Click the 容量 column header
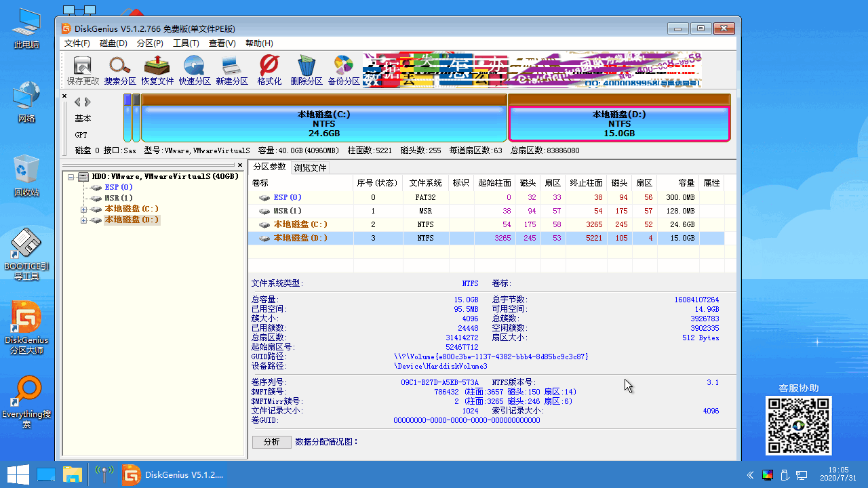This screenshot has height=488, width=868. pyautogui.click(x=678, y=183)
